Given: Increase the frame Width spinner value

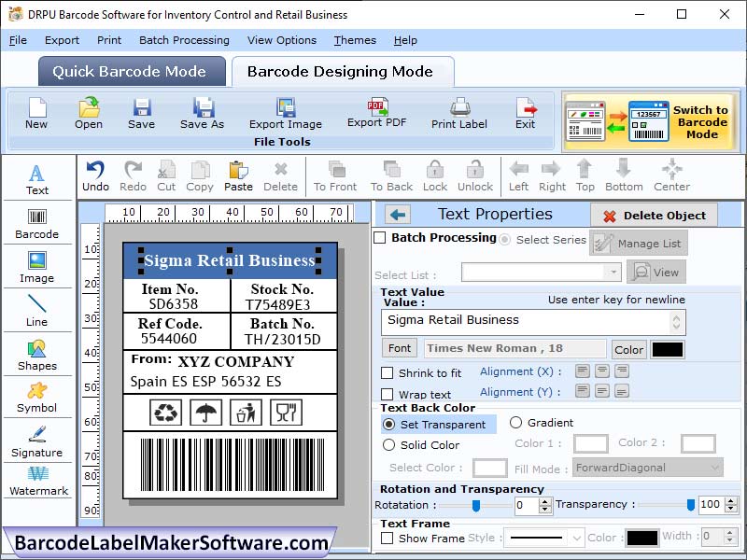Looking at the screenshot, I should 729,533.
